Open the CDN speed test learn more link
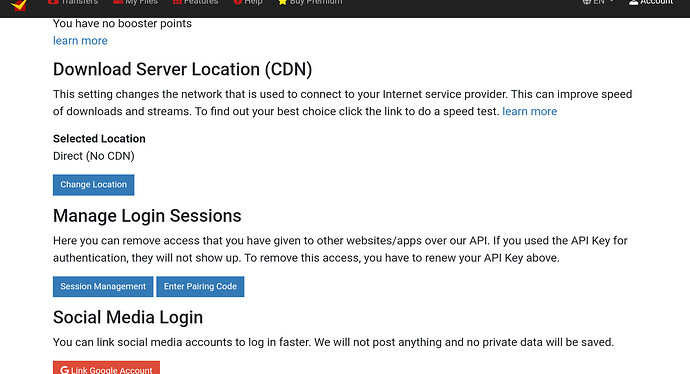 529,111
